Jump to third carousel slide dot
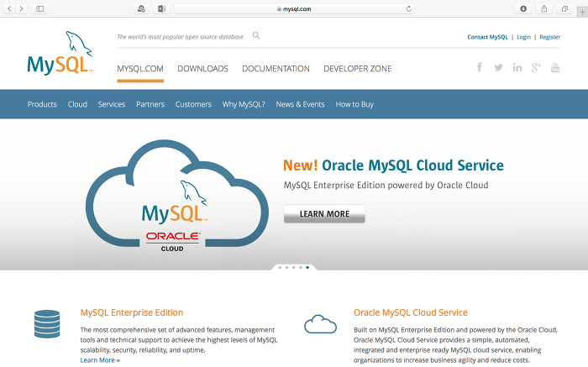Viewport: 588px width, 367px height. click(294, 267)
